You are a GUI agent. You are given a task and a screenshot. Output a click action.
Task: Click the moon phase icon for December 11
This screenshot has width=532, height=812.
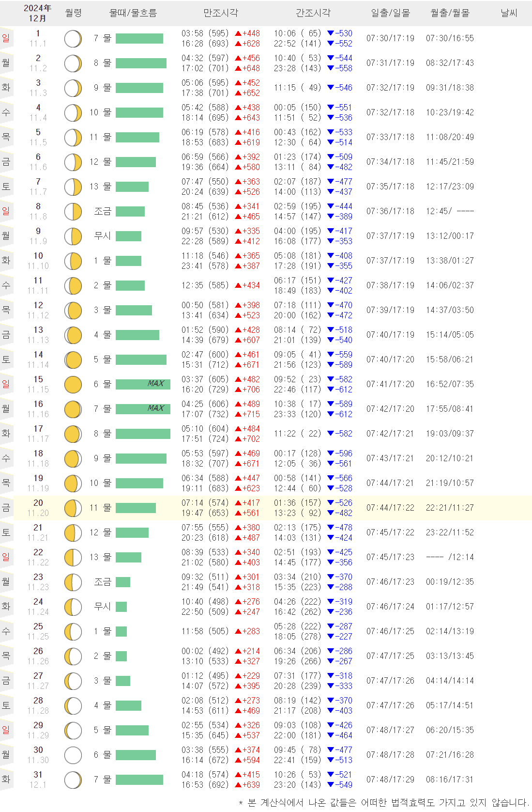pyautogui.click(x=73, y=286)
